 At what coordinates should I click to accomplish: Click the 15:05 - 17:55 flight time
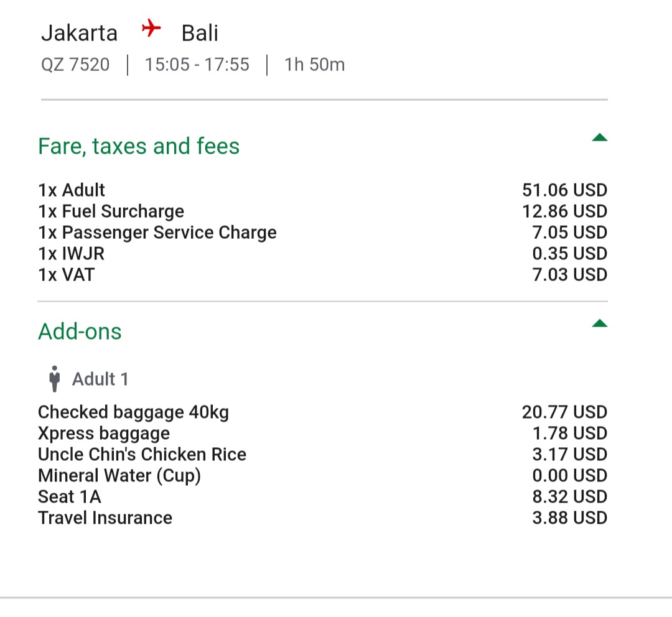(197, 65)
